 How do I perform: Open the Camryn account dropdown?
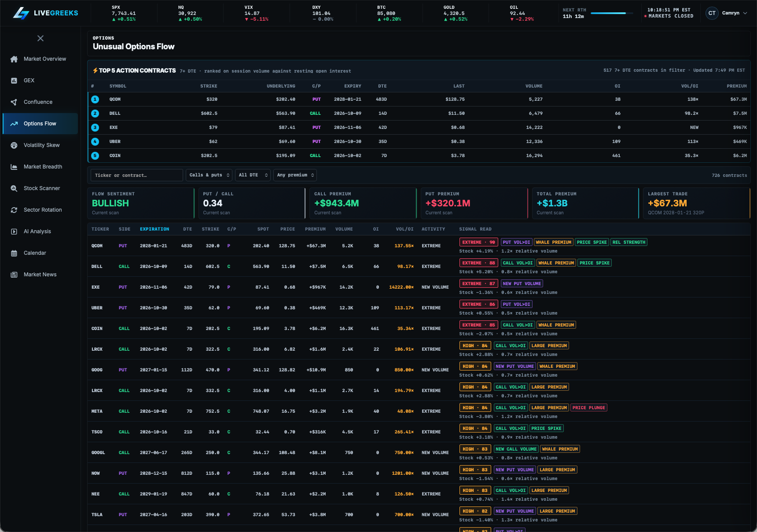pos(727,13)
